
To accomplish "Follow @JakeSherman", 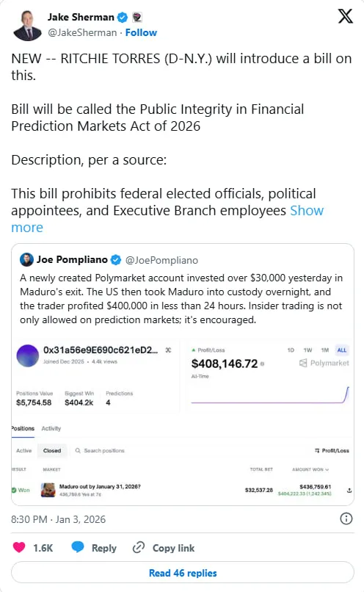I will pos(141,32).
